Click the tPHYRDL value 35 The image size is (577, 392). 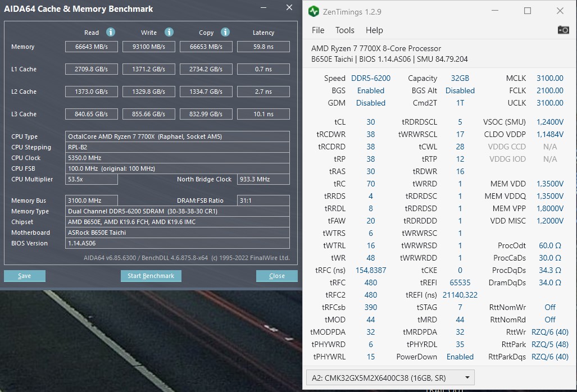460,345
